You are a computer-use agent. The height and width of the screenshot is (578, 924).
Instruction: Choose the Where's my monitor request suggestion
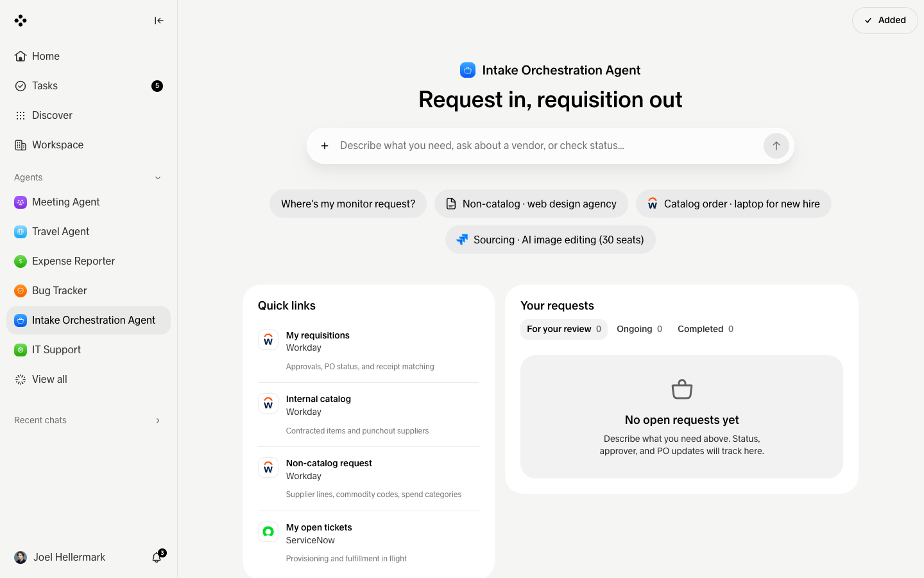tap(348, 204)
